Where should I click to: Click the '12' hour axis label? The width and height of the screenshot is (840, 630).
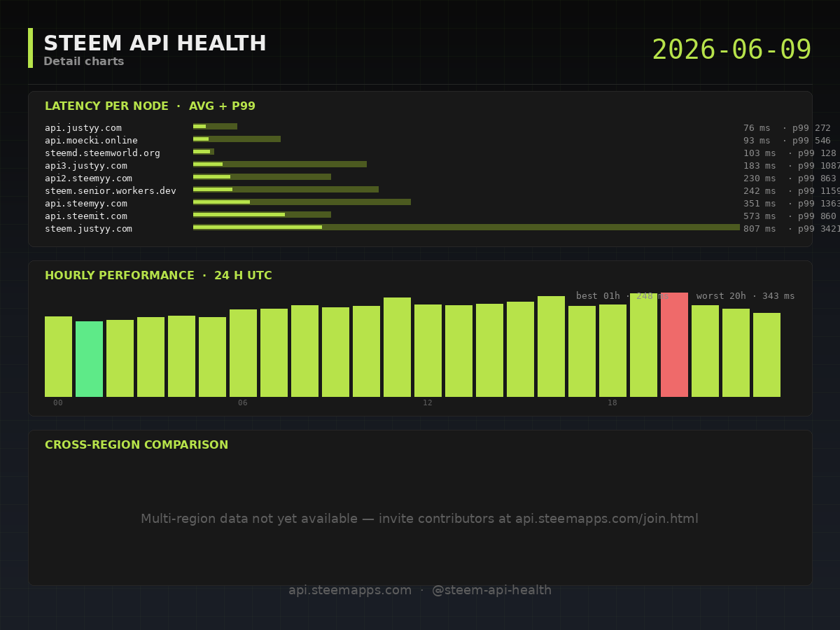[428, 402]
